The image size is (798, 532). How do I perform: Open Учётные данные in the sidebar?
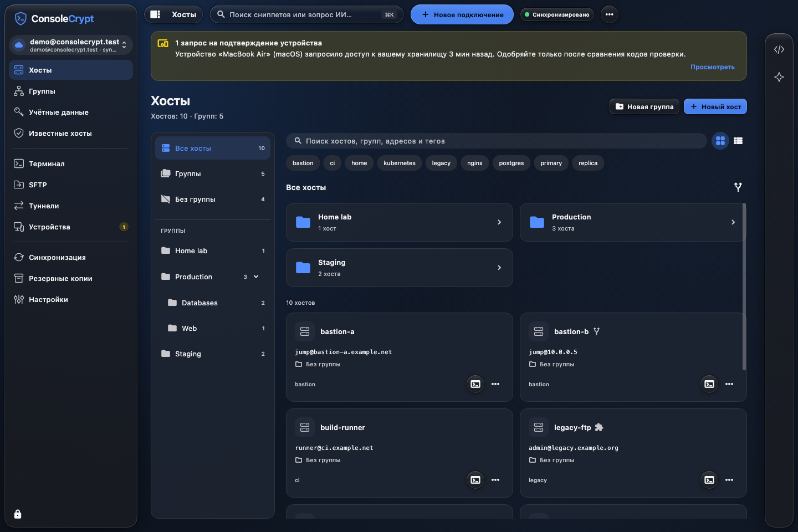[x=71, y=112]
